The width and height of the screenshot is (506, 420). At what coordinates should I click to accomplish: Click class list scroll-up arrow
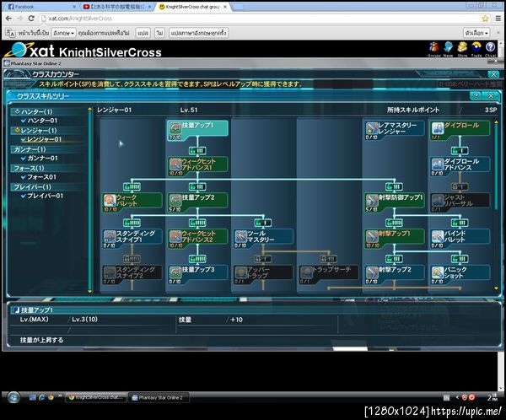pyautogui.click(x=89, y=110)
